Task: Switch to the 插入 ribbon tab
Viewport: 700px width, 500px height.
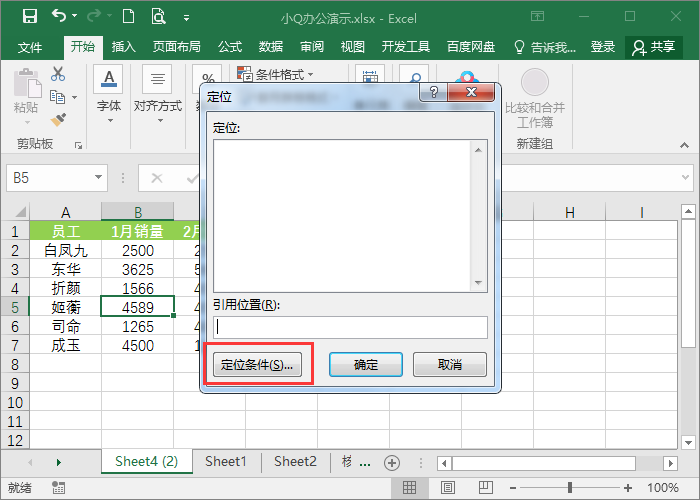Action: 123,46
